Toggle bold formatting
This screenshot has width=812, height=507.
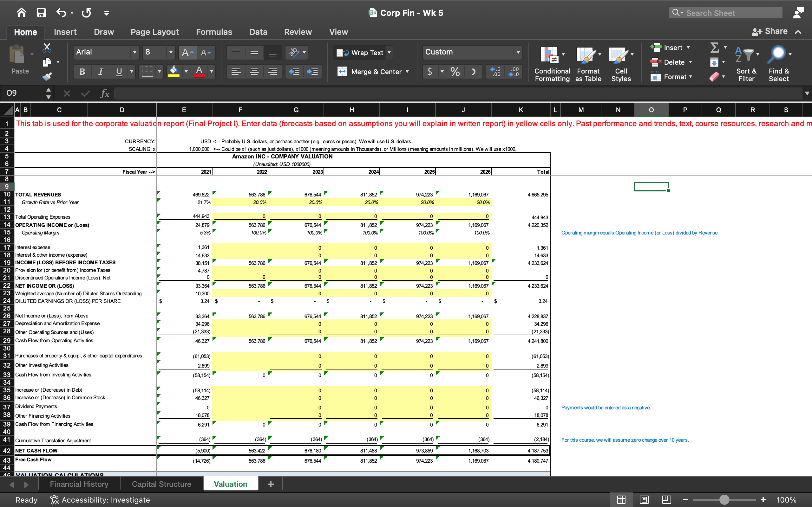[x=82, y=71]
